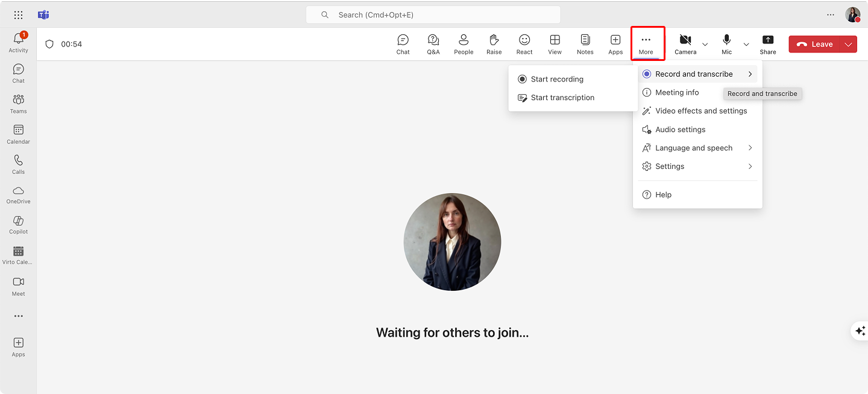Select Start transcription

tap(562, 97)
